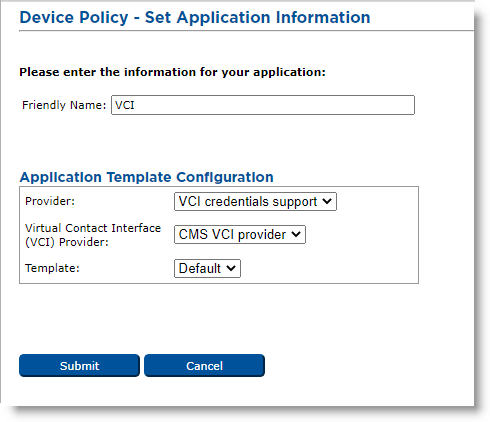This screenshot has height=422, width=490.
Task: Click the "CMS VCI provider" selected value text
Action: [x=232, y=234]
